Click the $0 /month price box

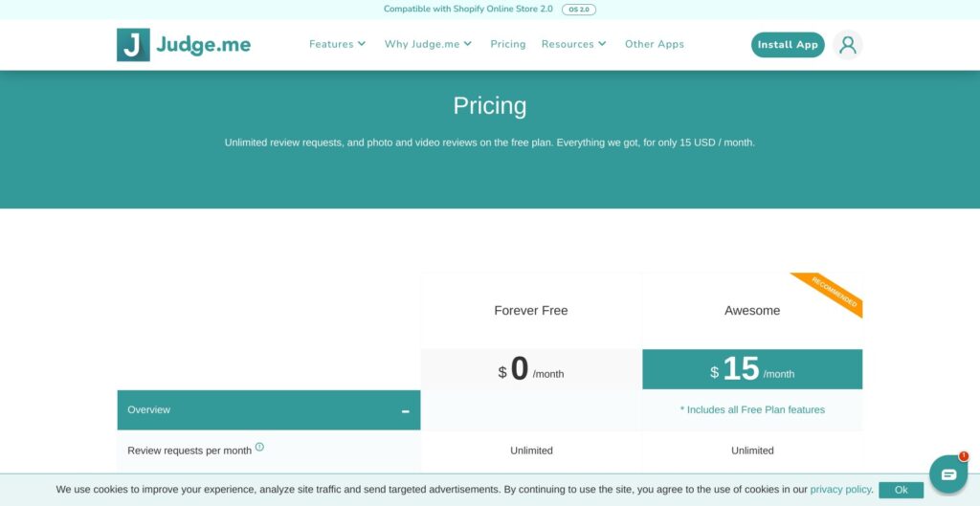click(530, 369)
